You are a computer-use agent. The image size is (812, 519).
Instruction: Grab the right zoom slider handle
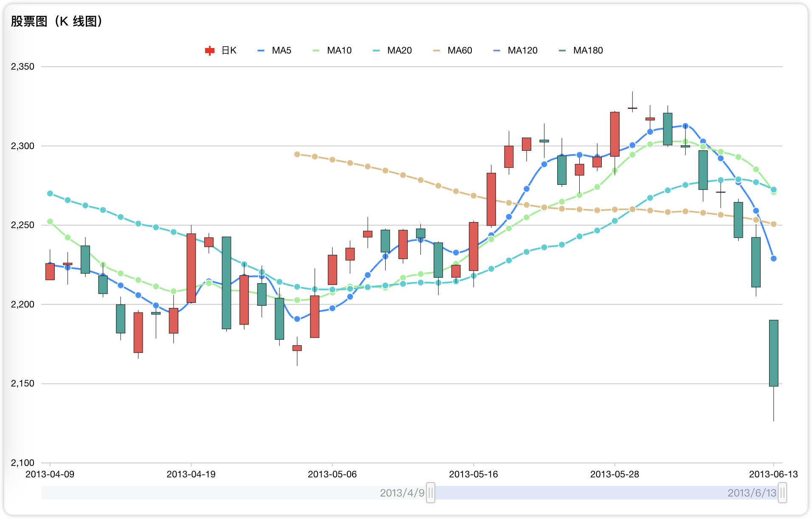782,493
